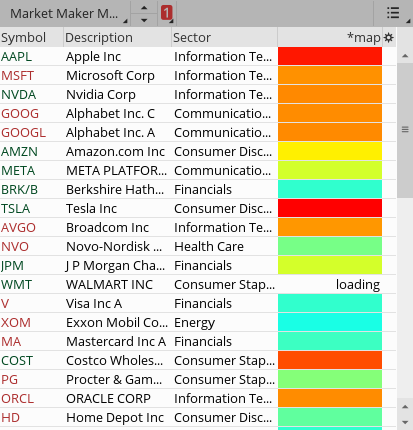The height and width of the screenshot is (430, 413).
Task: Sort by the *map column header
Action: point(330,37)
